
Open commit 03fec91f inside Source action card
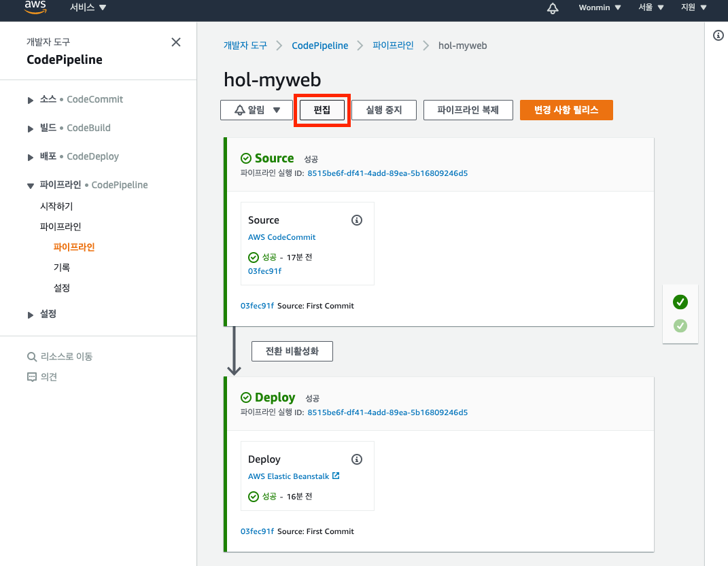pos(264,271)
